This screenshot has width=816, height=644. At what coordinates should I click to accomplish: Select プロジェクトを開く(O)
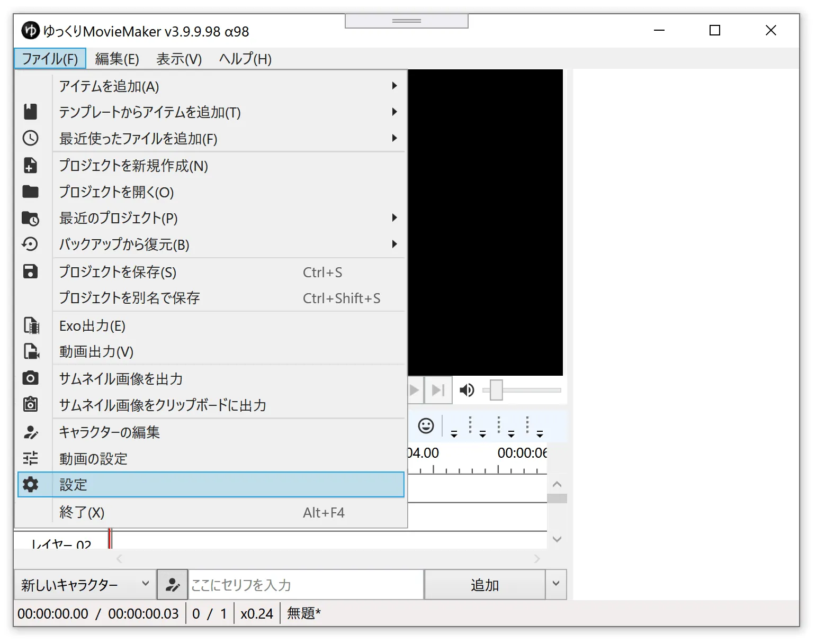[211, 192]
